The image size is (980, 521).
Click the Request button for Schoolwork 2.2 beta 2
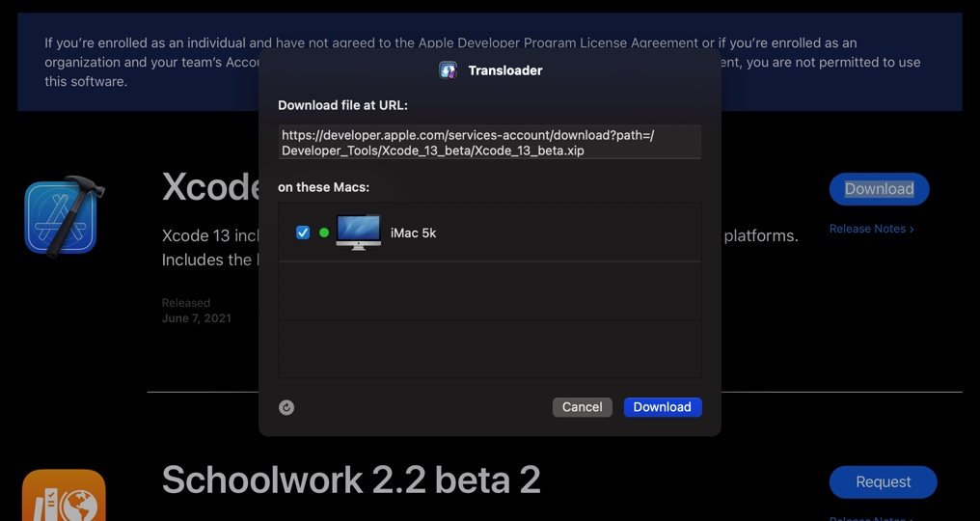tap(884, 482)
